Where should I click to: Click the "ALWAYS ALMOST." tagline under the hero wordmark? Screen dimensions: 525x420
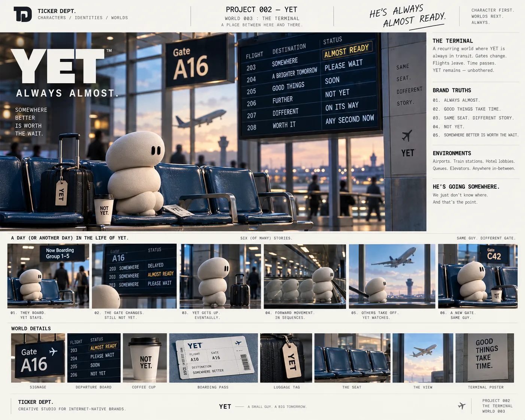67,93
